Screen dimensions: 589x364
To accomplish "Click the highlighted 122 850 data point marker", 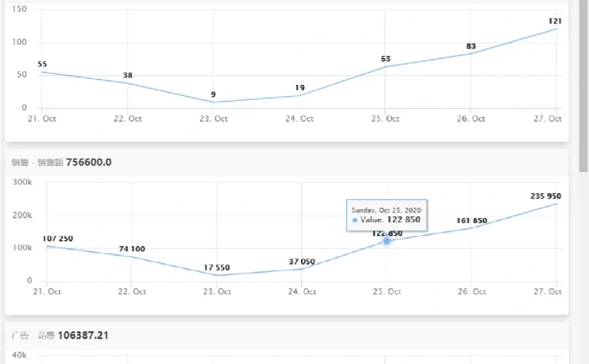I will (386, 241).
